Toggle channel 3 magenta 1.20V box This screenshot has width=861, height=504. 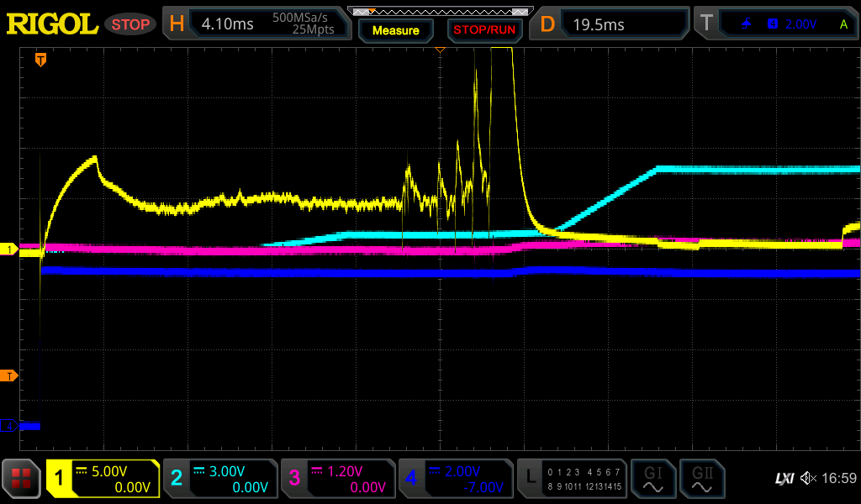click(337, 479)
